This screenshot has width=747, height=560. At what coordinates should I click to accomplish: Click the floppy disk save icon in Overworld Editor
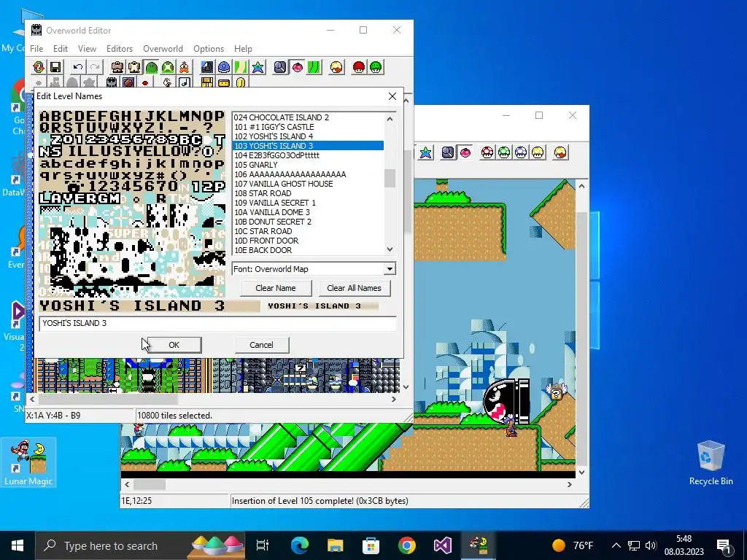(x=55, y=67)
